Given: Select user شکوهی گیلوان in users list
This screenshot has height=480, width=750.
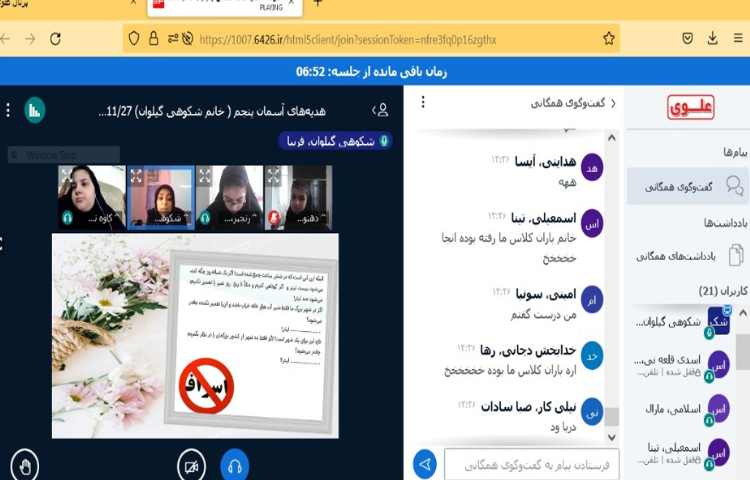Looking at the screenshot, I should coord(683,323).
